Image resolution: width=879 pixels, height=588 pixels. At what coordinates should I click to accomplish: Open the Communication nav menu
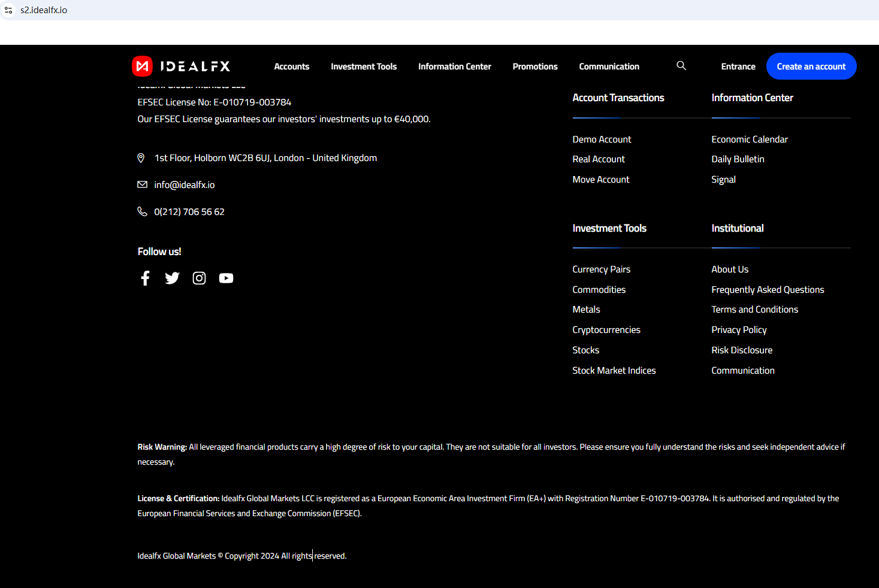pyautogui.click(x=609, y=66)
